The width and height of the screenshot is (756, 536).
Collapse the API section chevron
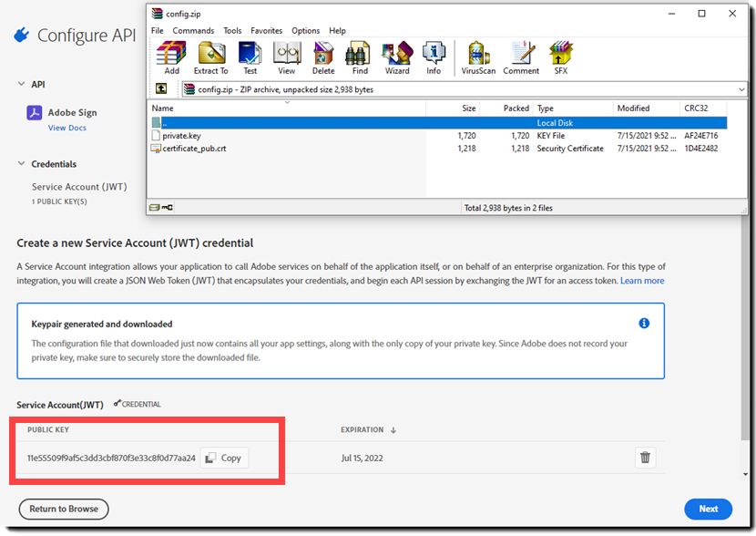coord(21,84)
